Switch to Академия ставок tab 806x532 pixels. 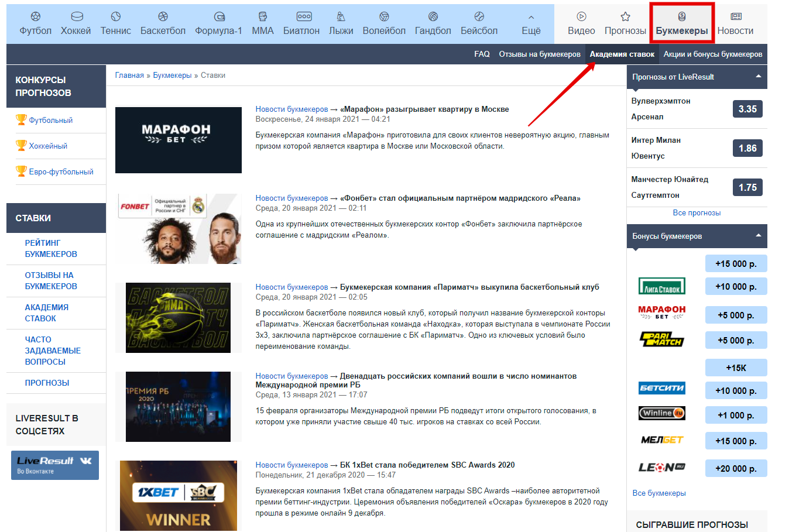622,54
